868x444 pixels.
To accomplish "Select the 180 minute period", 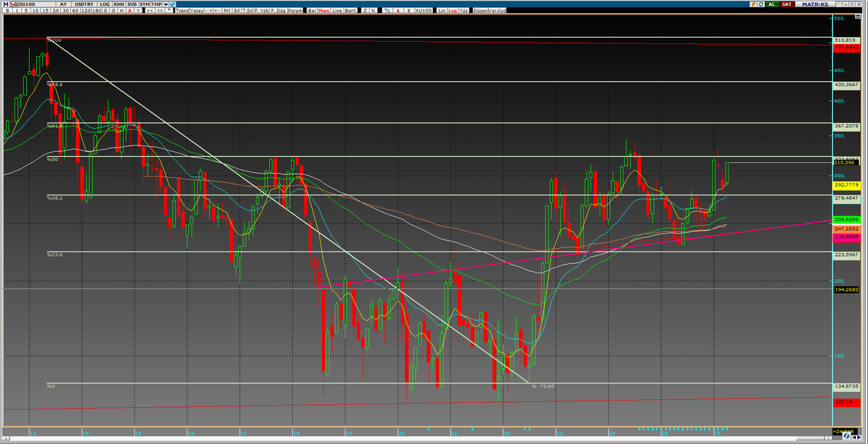I will pyautogui.click(x=97, y=11).
